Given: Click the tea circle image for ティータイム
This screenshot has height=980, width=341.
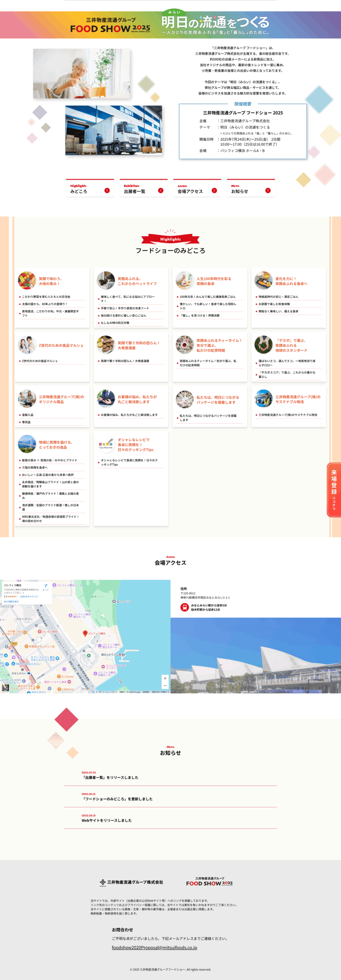Looking at the screenshot, I should tap(185, 345).
